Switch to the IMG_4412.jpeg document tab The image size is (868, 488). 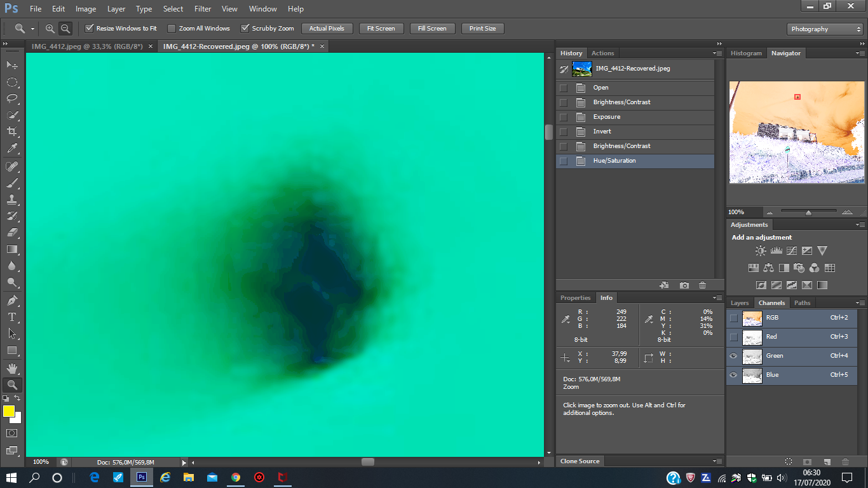pos(86,46)
